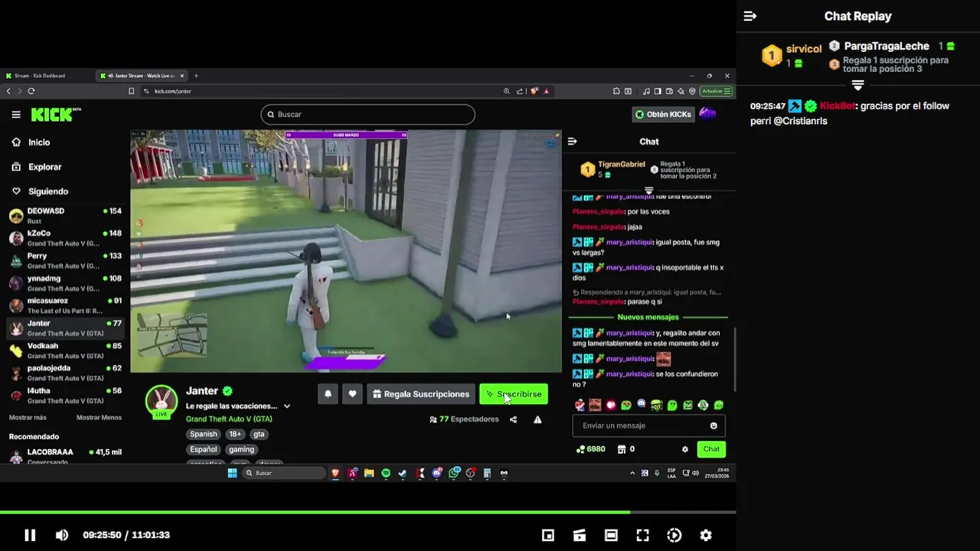This screenshot has width=980, height=551.
Task: Seek on the green VOD progress bar
Action: coord(367,512)
